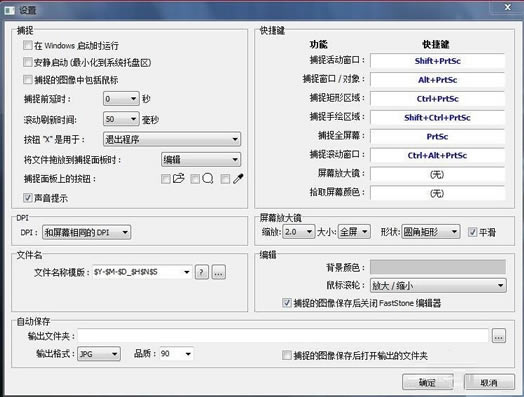
Task: Open 鼠标滚轮 放大/缩小 dropdown
Action: coord(438,285)
